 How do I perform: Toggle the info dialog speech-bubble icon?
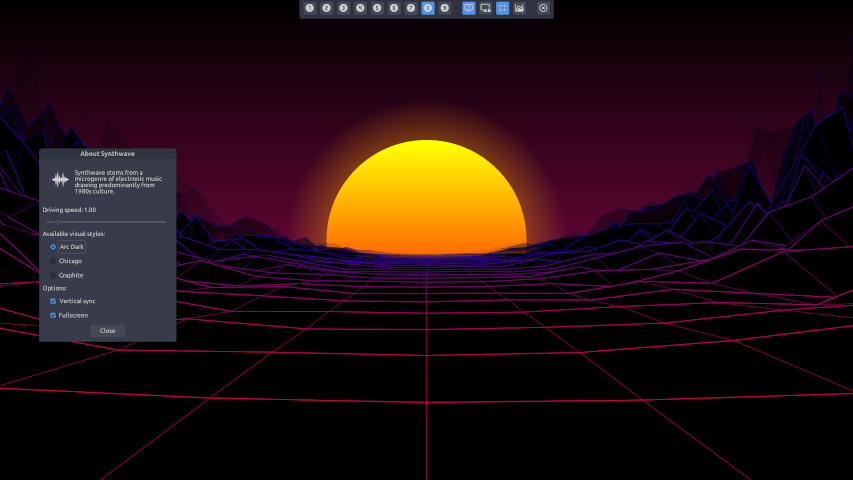coord(469,8)
